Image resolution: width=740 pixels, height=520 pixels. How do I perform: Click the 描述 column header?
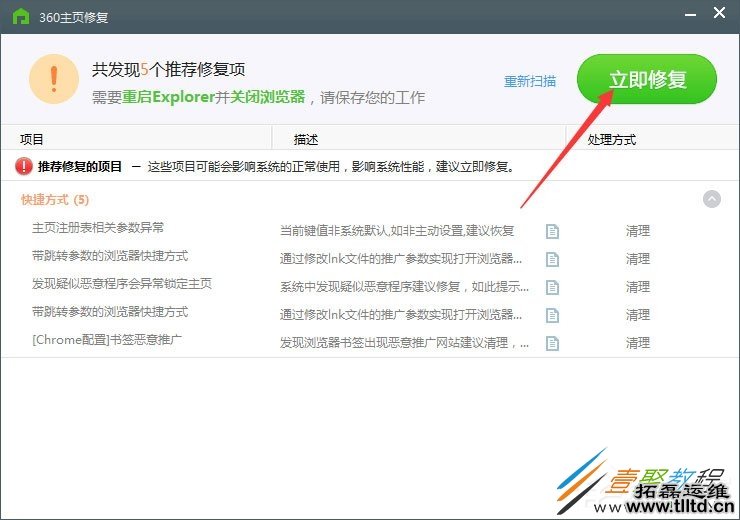point(306,139)
